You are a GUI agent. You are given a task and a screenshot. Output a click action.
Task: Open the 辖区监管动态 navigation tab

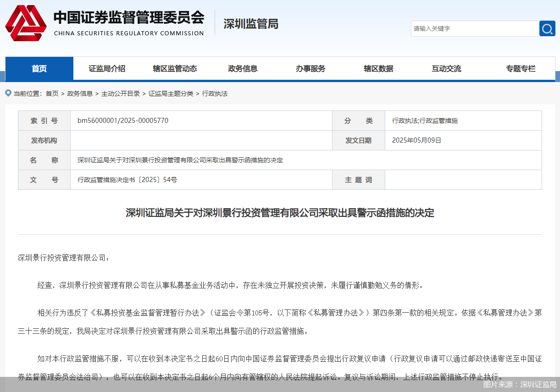coord(175,68)
